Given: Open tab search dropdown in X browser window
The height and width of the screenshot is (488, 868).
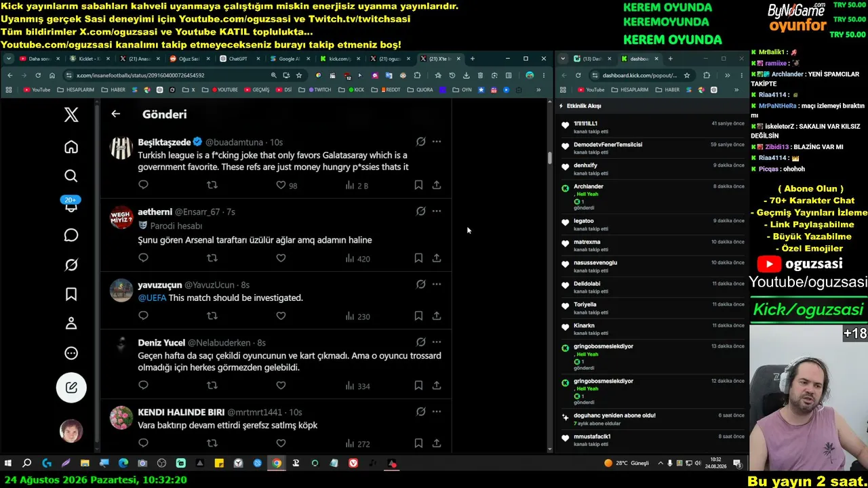Looking at the screenshot, I should point(9,59).
